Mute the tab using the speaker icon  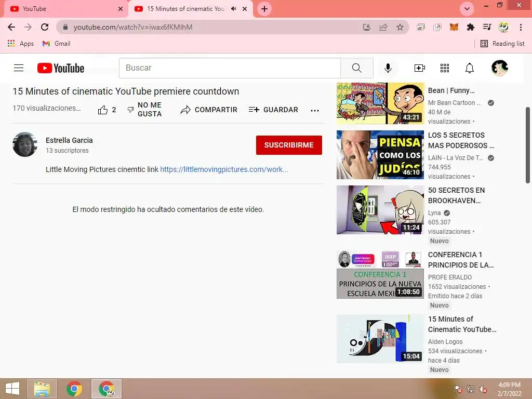point(233,9)
